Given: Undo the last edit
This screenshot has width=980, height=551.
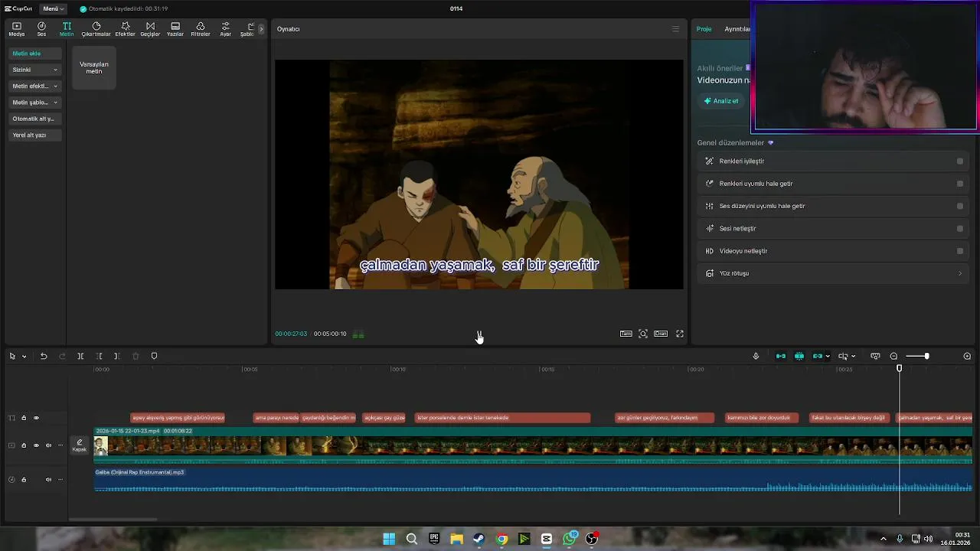Looking at the screenshot, I should (x=44, y=356).
